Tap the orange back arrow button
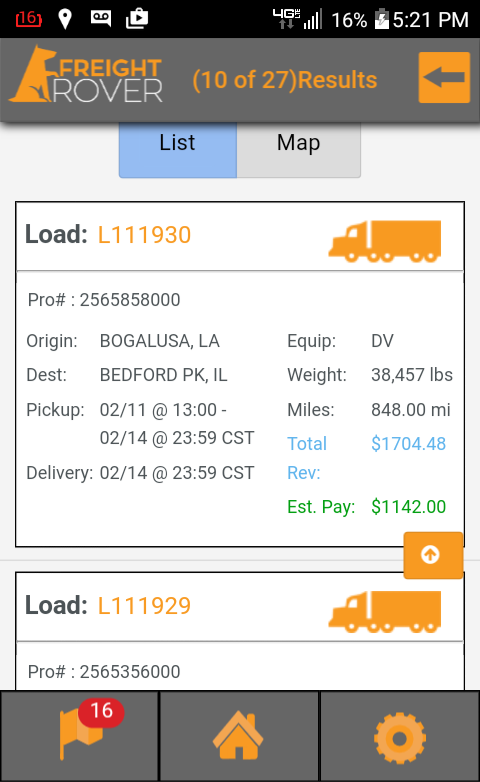 pos(444,78)
